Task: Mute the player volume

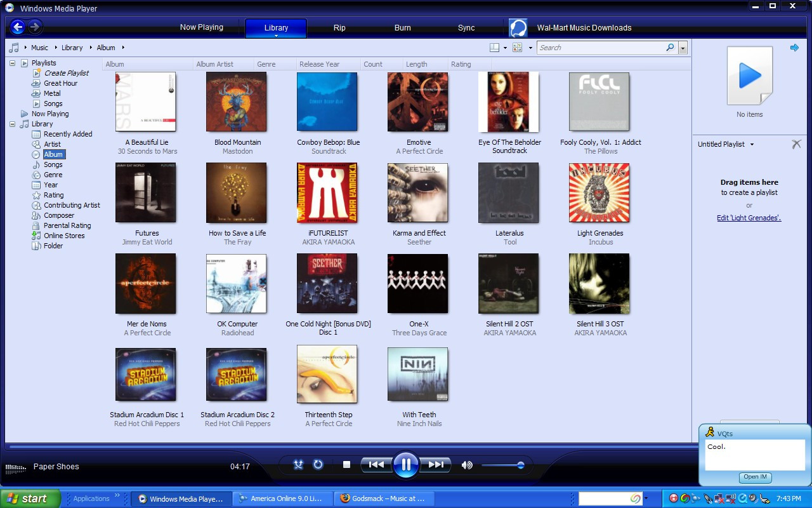Action: tap(467, 465)
